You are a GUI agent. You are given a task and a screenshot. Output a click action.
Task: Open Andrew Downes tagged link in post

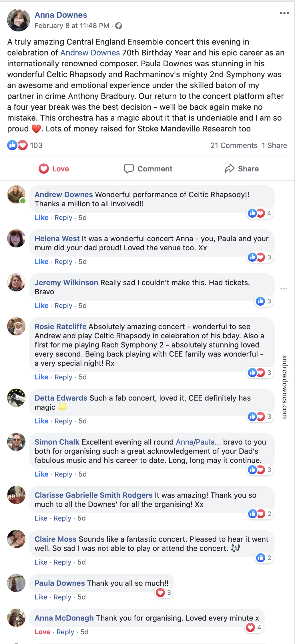pyautogui.click(x=90, y=53)
